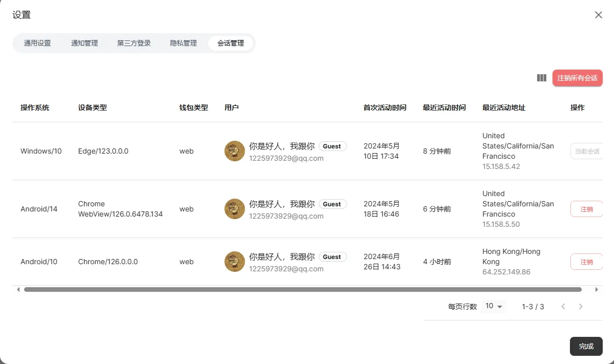Viewport: 614px width, 364px height.
Task: Click 6 分钟前 activity time
Action: pos(437,209)
